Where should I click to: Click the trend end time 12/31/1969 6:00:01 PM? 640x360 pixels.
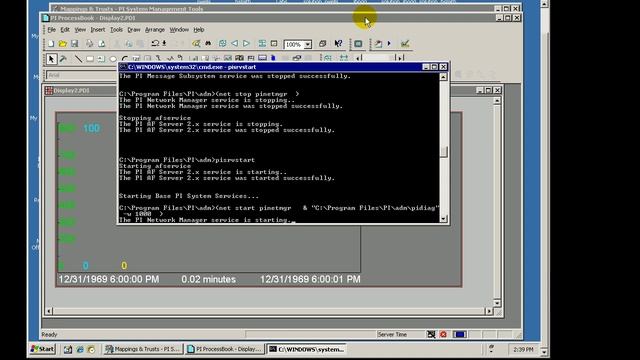pyautogui.click(x=310, y=280)
